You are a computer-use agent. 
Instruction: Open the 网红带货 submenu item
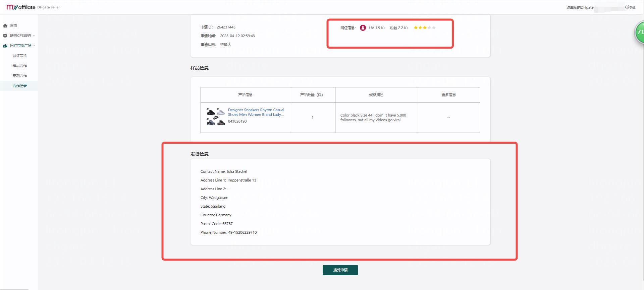[20, 56]
